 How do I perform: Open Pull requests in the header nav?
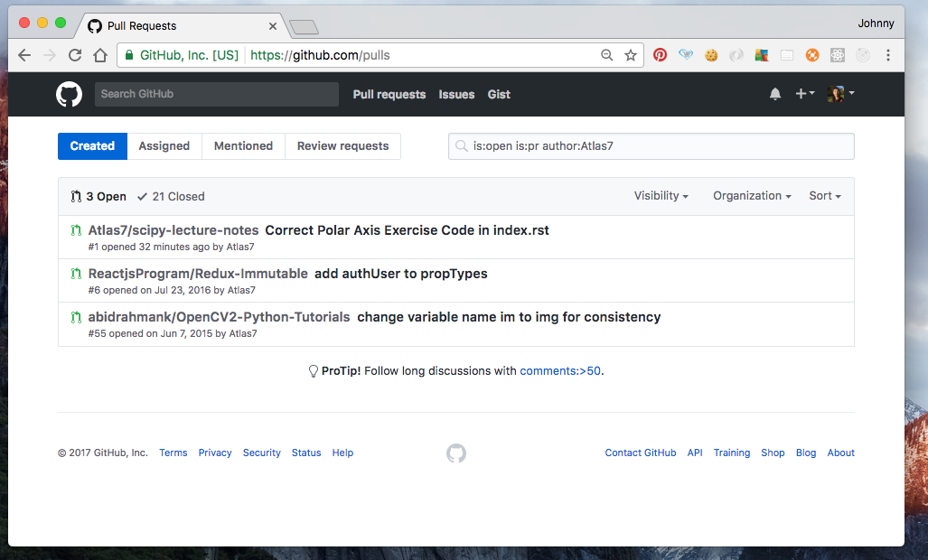[x=389, y=94]
